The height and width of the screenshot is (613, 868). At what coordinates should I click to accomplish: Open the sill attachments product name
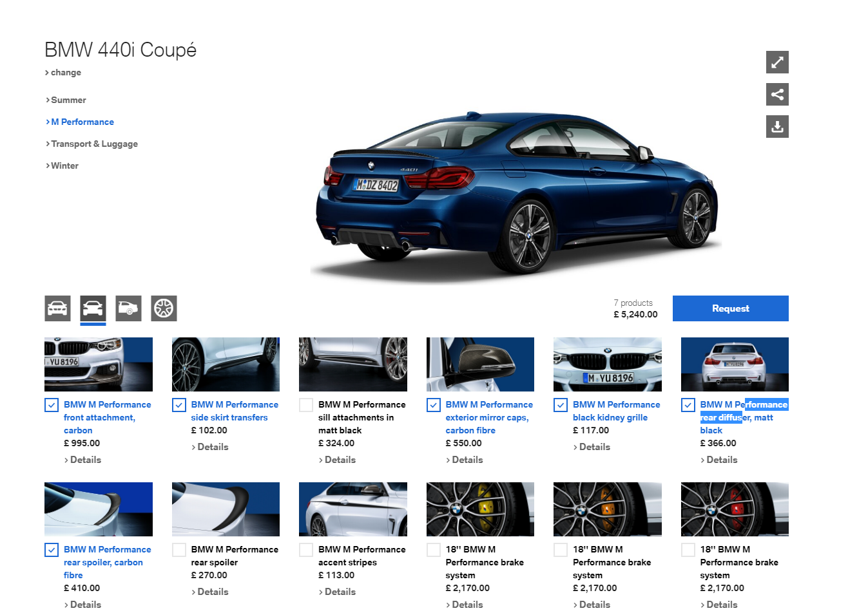(362, 417)
